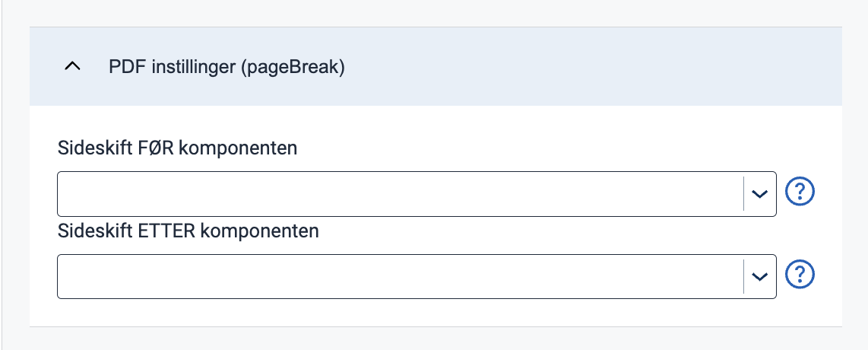Select the Sideskift ETTER komponenten label
The width and height of the screenshot is (868, 350).
point(188,231)
